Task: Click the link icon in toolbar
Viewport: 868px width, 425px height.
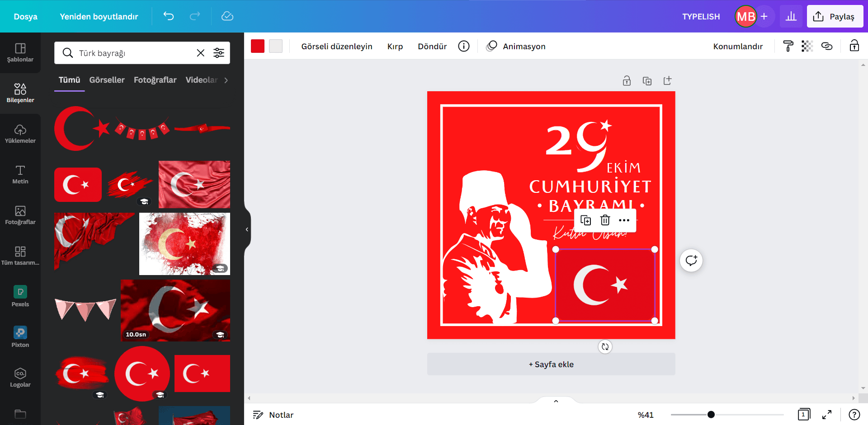Action: [x=827, y=46]
